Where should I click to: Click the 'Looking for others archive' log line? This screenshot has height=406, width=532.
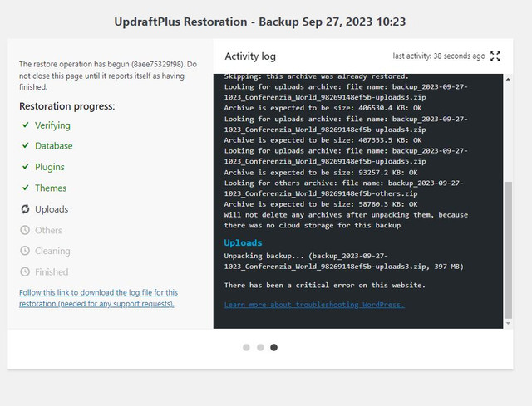pos(343,188)
